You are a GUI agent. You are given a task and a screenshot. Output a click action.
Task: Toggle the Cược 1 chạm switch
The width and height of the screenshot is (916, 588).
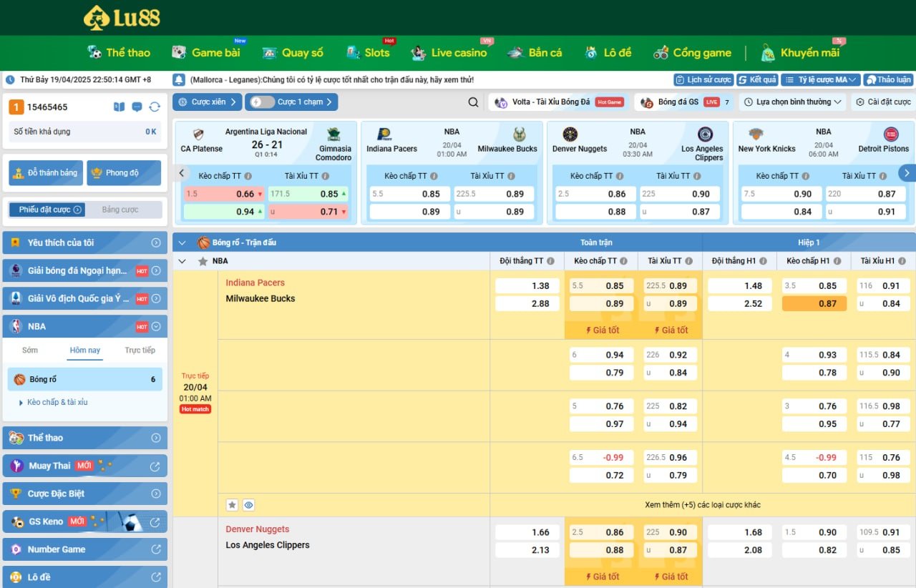tap(263, 102)
